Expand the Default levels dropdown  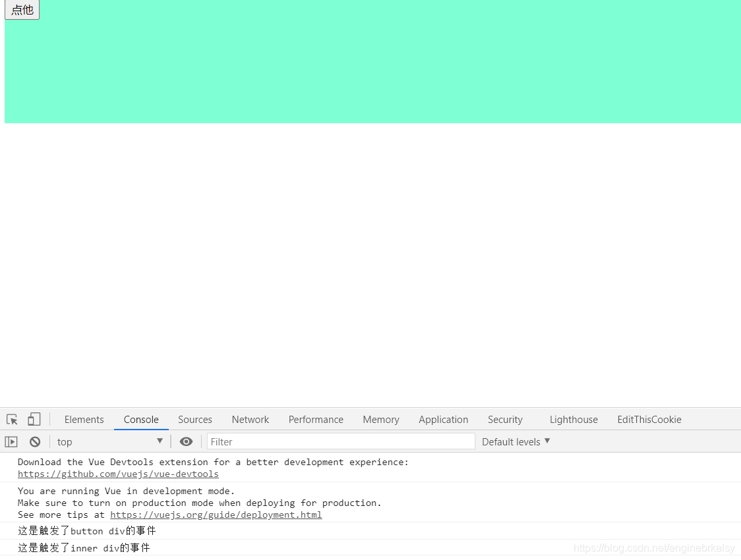pyautogui.click(x=516, y=442)
